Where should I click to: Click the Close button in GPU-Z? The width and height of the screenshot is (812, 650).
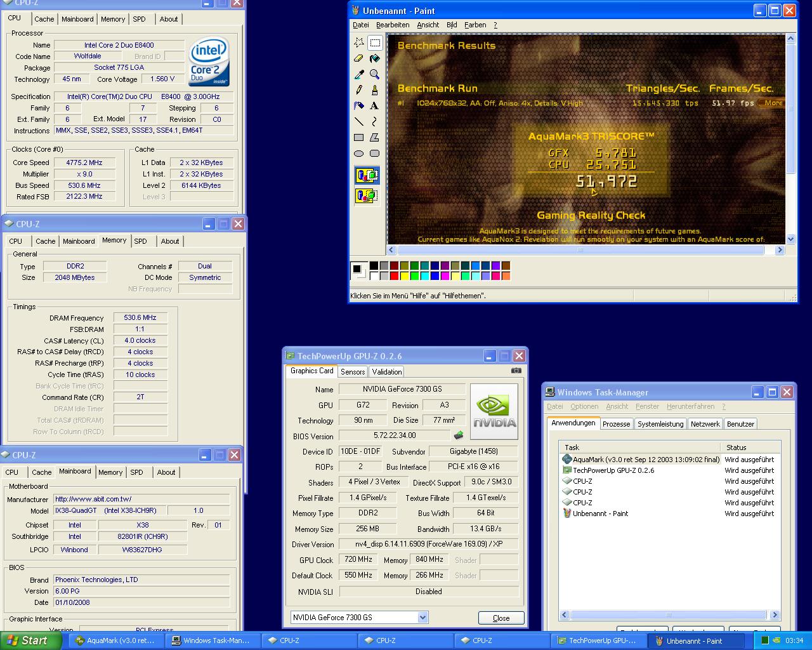click(501, 618)
